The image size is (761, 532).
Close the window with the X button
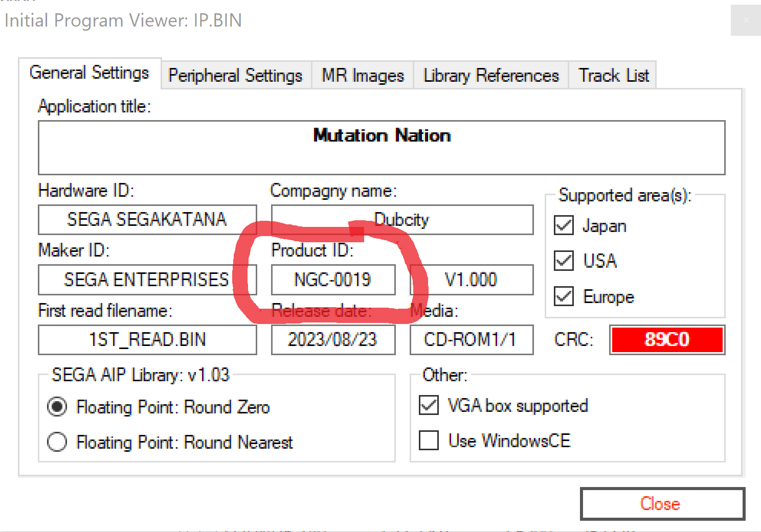pyautogui.click(x=746, y=20)
